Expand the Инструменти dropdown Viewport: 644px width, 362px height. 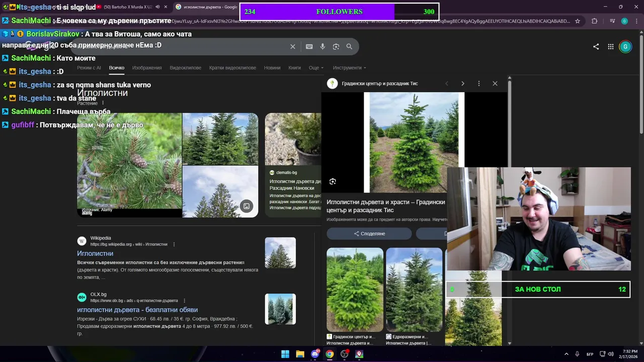tap(349, 68)
